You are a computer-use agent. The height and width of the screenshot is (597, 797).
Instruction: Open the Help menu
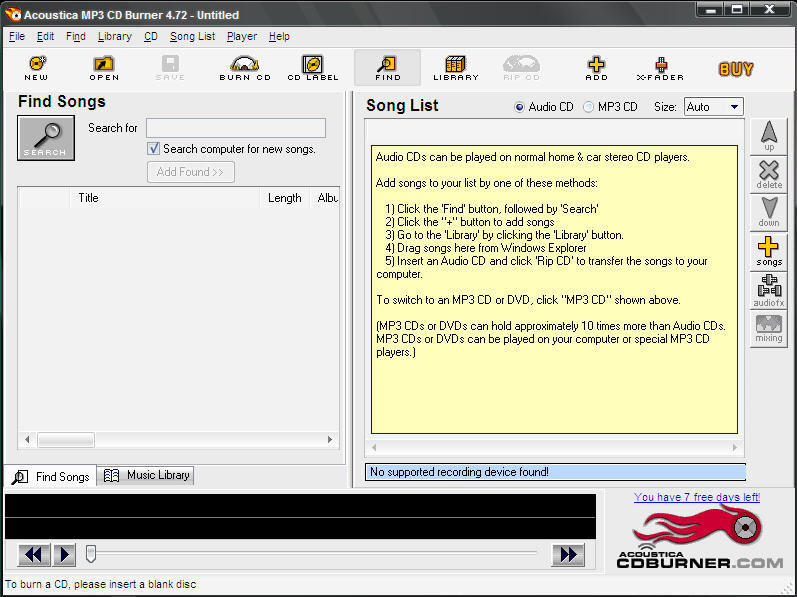(279, 37)
